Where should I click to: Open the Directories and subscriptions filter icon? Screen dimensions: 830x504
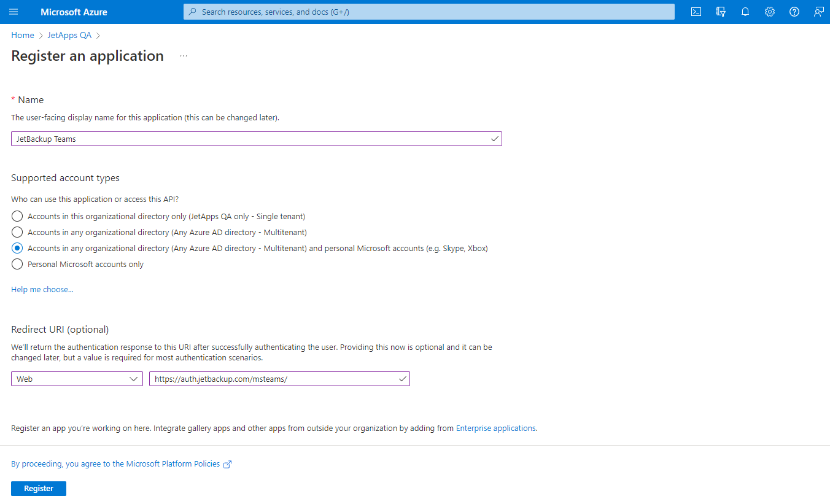[x=721, y=12]
